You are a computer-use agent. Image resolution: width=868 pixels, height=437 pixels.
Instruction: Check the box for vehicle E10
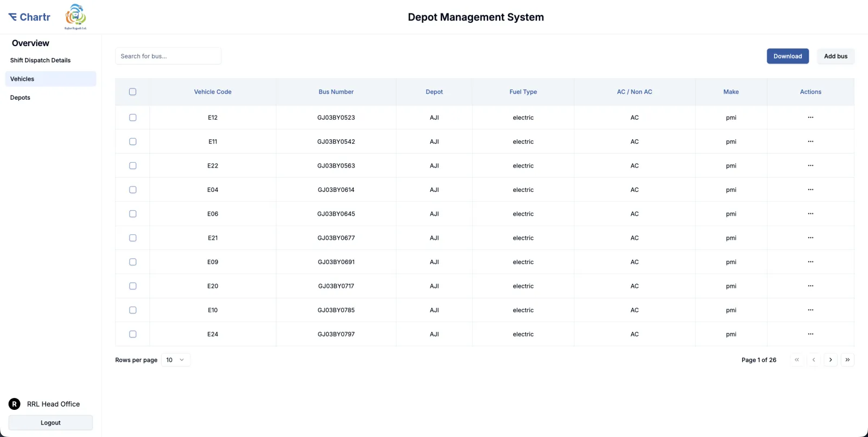tap(132, 310)
